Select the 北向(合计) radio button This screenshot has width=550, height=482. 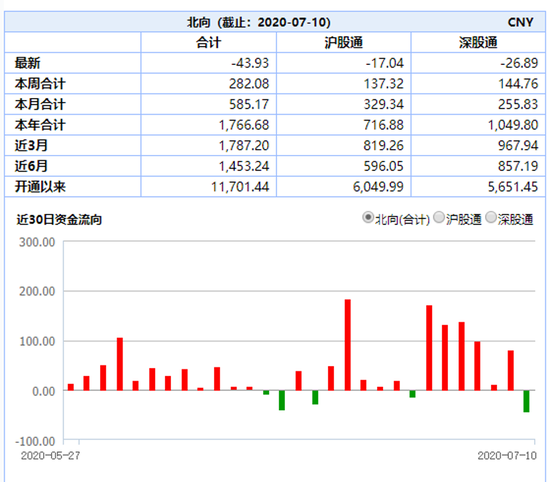coord(368,218)
